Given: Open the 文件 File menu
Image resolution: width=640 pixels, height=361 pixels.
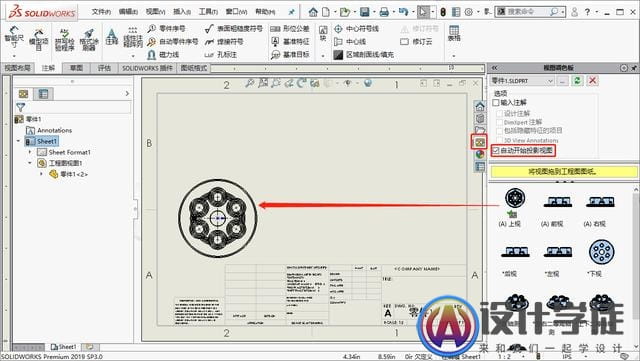Looking at the screenshot, I should (101, 12).
